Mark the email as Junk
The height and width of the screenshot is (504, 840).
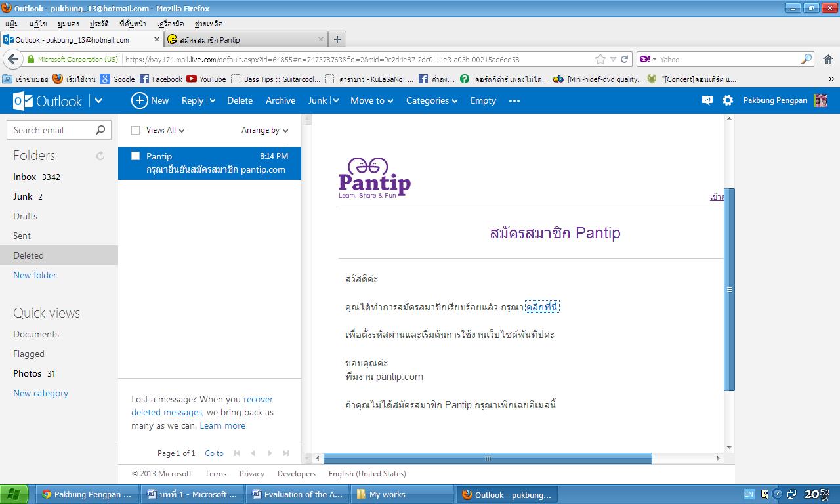[318, 100]
